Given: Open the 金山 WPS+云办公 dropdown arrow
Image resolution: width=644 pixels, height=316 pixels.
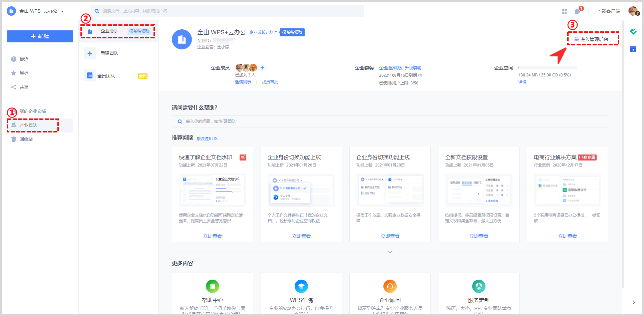Looking at the screenshot, I should click(62, 11).
